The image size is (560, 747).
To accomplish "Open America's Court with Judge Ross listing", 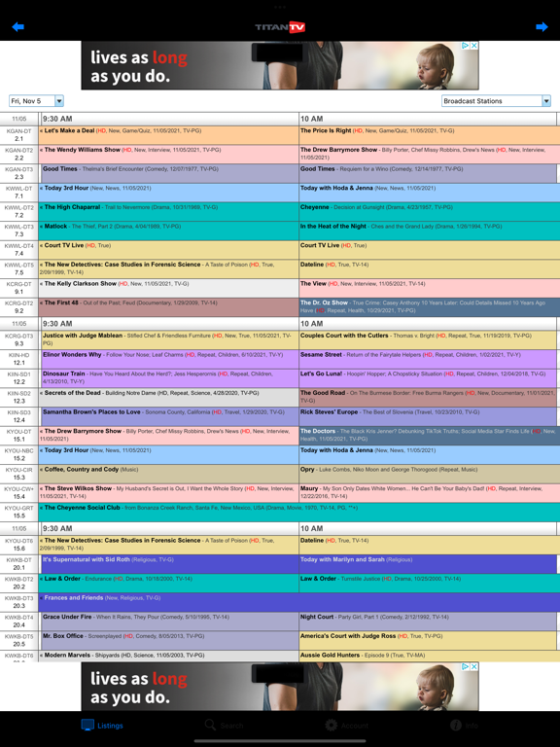I will (x=428, y=640).
